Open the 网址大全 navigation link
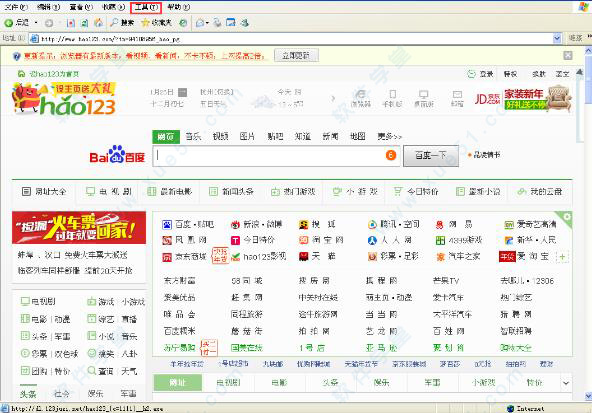Image resolution: width=592 pixels, height=413 pixels. coord(44,192)
